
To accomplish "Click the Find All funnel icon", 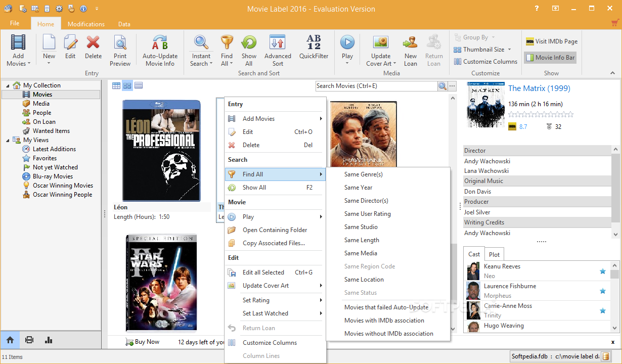I will (x=227, y=42).
